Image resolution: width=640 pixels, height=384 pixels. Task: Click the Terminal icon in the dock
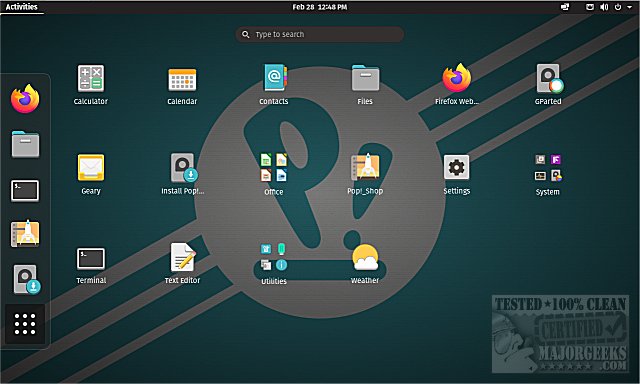pos(25,191)
